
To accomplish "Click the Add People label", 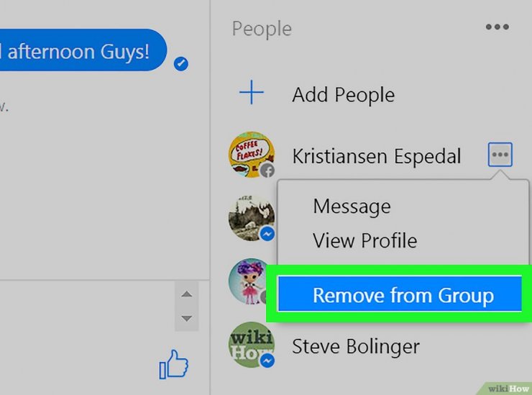I will pos(344,95).
